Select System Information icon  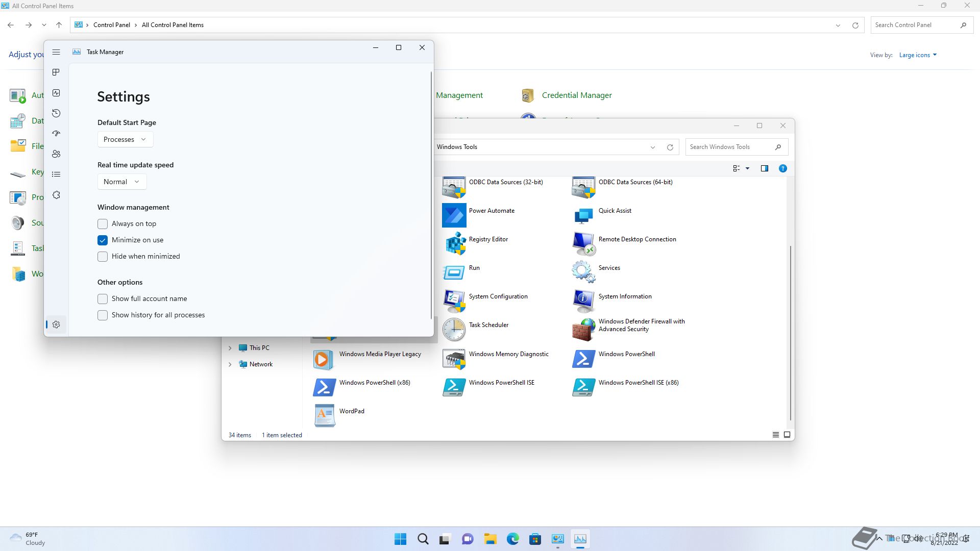pyautogui.click(x=583, y=301)
